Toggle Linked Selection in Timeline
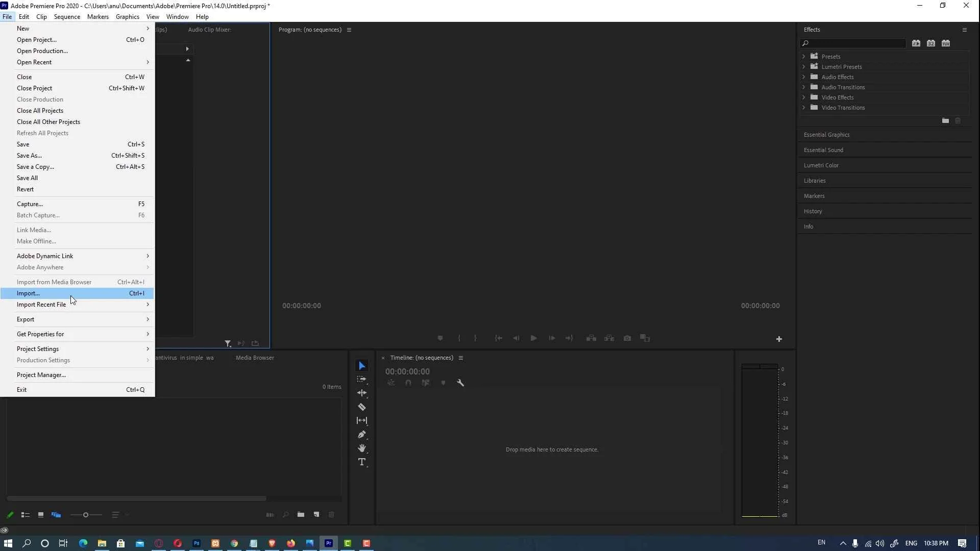Screen dimensions: 980x551 (426, 383)
